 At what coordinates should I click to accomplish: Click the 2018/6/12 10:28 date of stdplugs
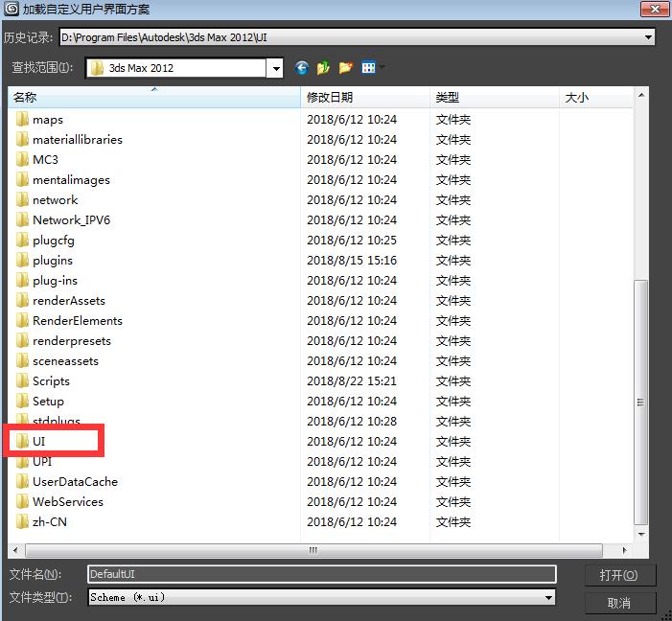(352, 422)
